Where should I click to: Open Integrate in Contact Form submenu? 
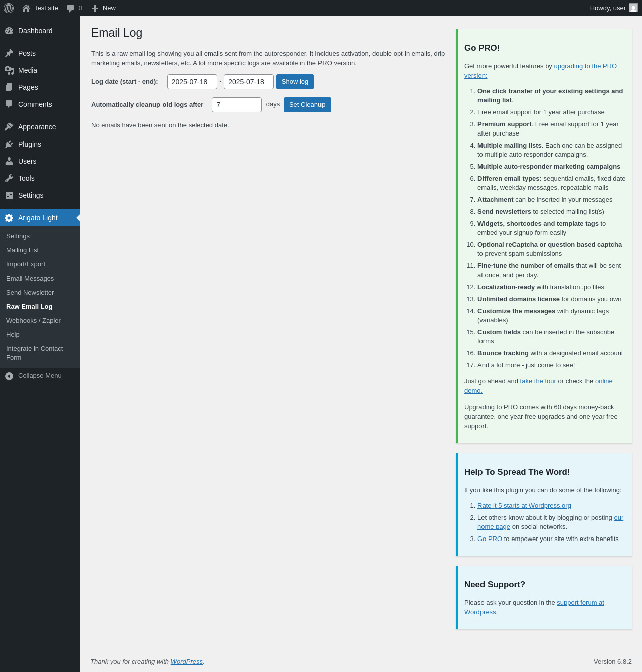[34, 353]
